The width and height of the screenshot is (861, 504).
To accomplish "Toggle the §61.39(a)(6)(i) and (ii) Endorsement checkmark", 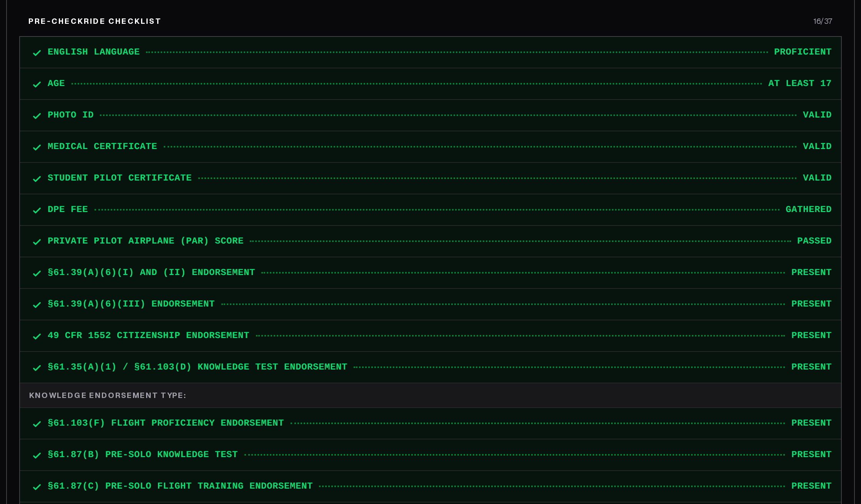I will click(x=37, y=273).
